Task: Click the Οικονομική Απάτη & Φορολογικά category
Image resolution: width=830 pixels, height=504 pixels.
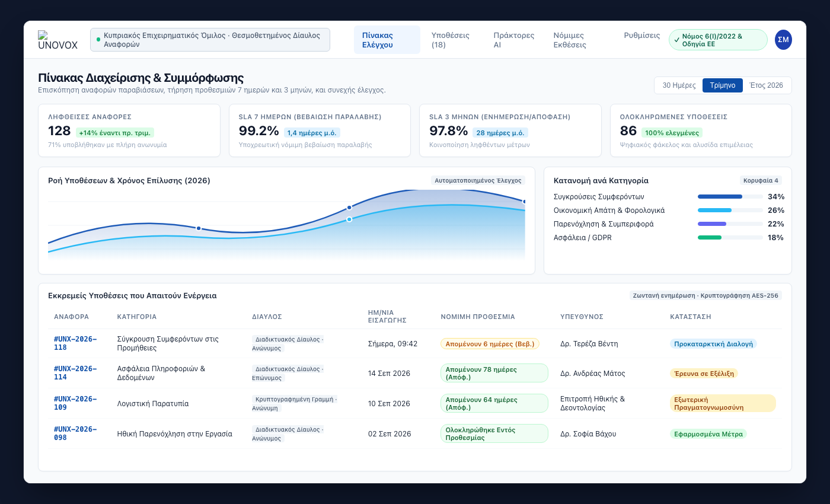Action: (609, 210)
